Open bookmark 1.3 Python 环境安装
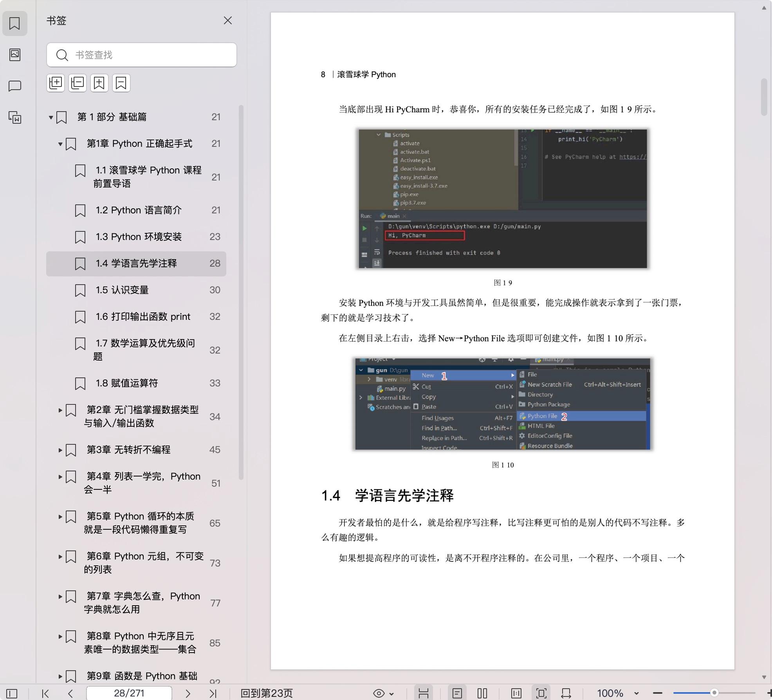The width and height of the screenshot is (772, 700). click(x=136, y=237)
